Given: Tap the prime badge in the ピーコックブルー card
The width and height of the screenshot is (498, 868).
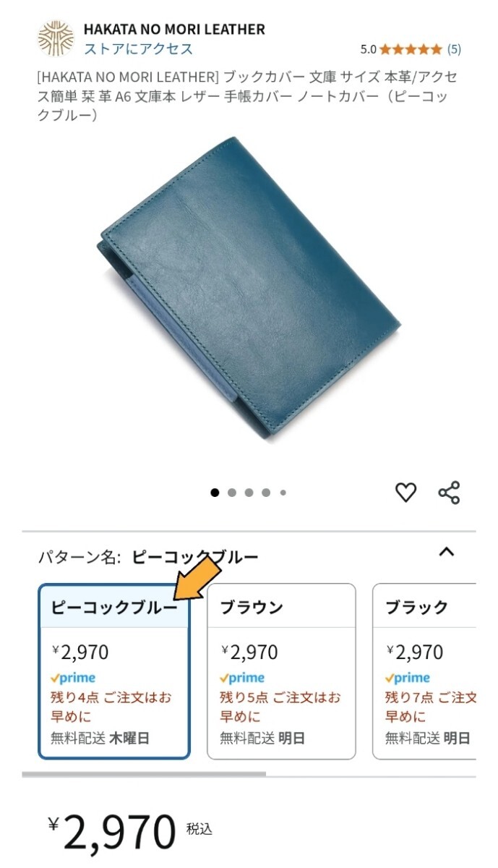Looking at the screenshot, I should click(x=73, y=678).
